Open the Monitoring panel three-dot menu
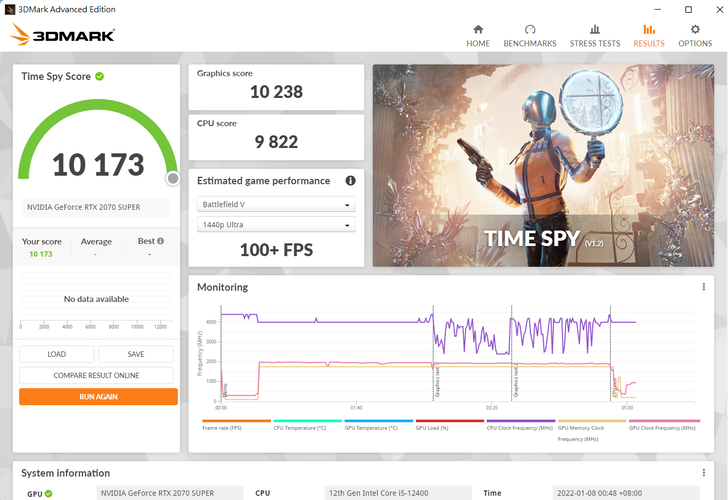 click(704, 287)
